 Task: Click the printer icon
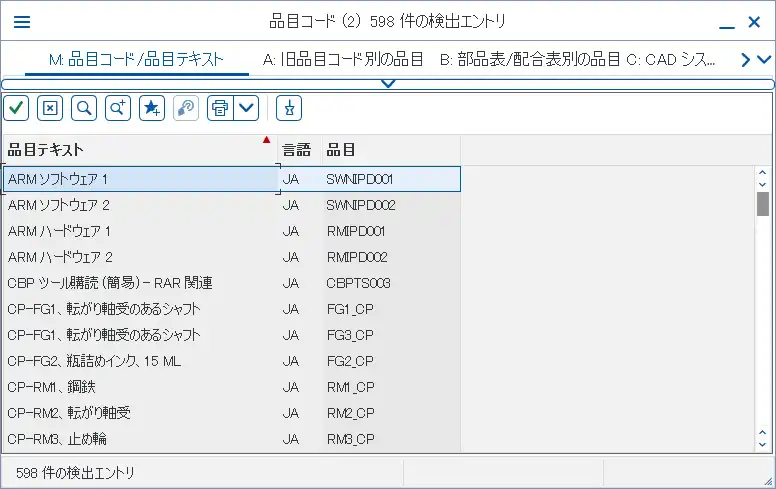coord(220,108)
